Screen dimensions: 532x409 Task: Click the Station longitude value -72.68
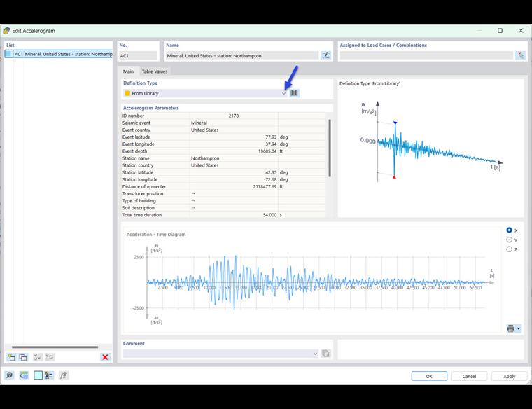coord(270,179)
